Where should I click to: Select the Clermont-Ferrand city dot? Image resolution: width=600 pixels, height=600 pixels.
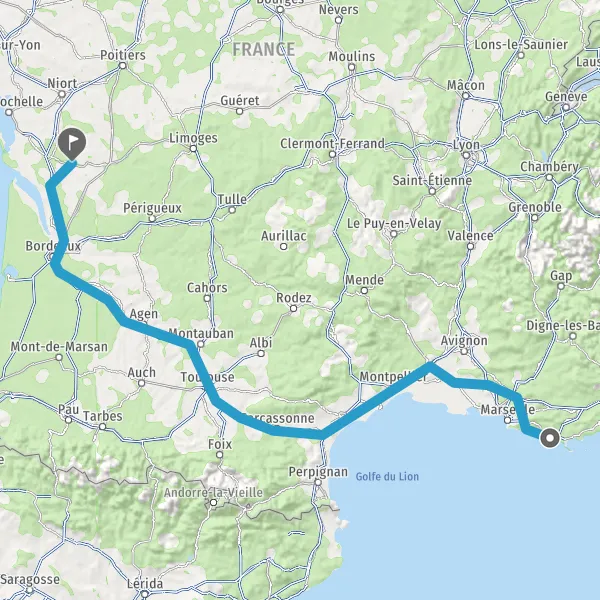tap(333, 154)
